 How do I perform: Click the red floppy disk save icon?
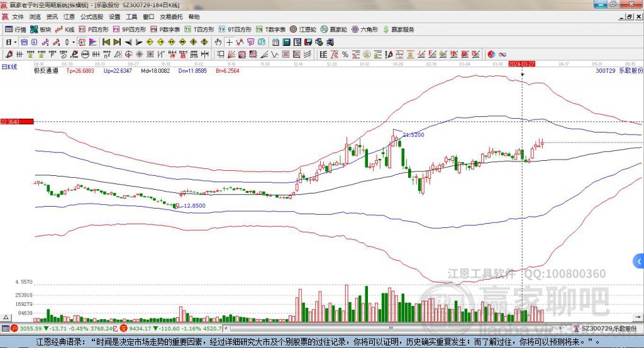[308, 42]
